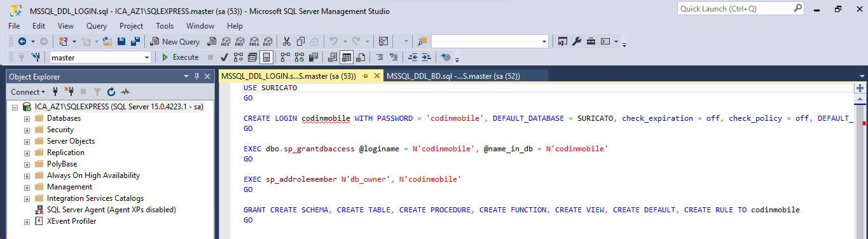Click the Comment Out Selected Lines icon
Image resolution: width=868 pixels, height=239 pixels.
[x=379, y=57]
